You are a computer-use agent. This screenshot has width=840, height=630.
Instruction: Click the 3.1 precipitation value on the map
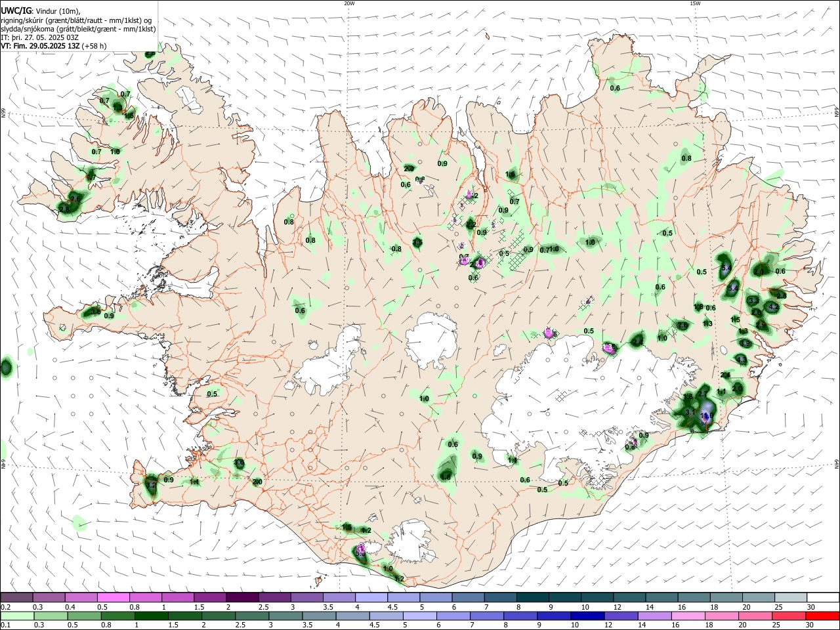point(690,412)
